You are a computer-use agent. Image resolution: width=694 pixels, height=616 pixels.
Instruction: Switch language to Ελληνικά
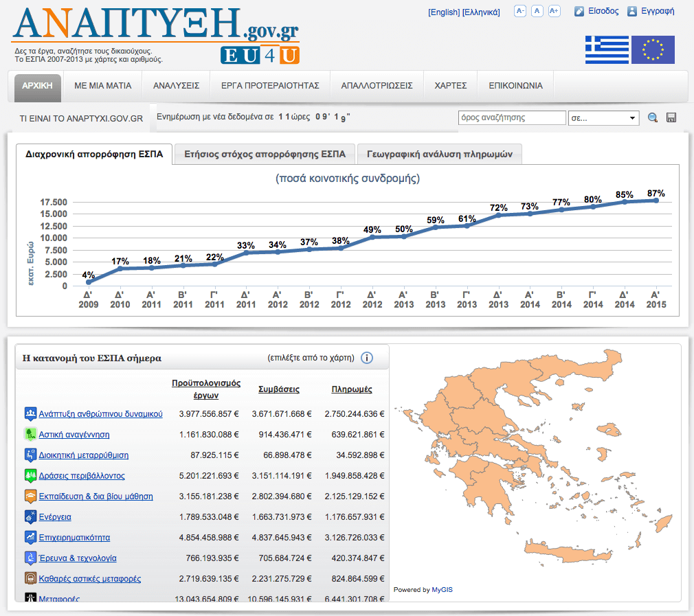click(x=481, y=12)
